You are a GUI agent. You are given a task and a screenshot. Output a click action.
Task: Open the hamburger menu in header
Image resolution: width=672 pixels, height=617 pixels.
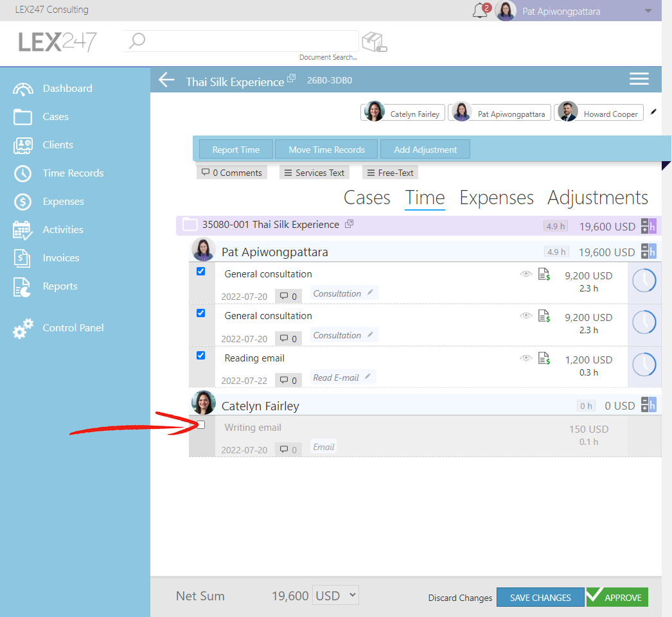[x=639, y=79]
